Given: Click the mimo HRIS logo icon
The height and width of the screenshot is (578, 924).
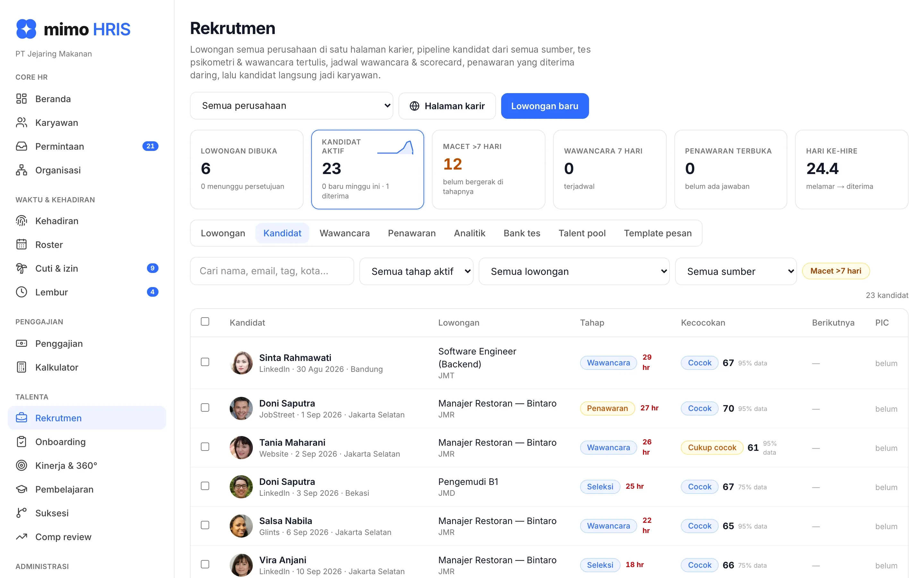Looking at the screenshot, I should [x=26, y=29].
